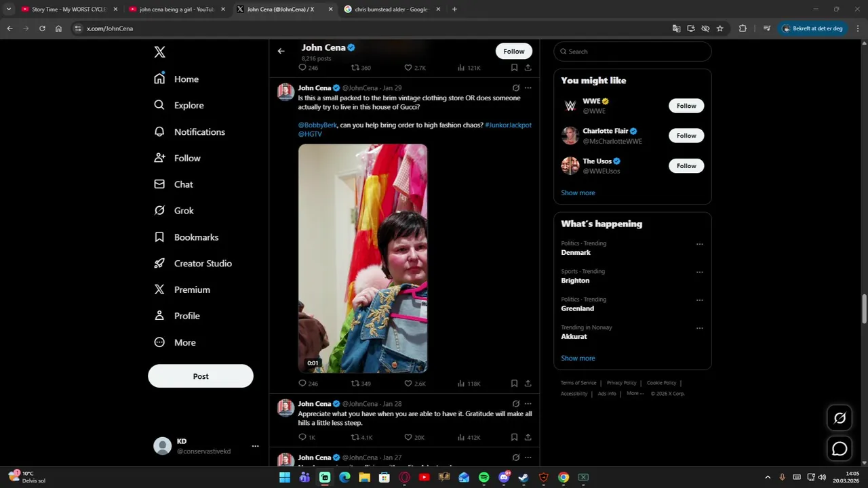Screen dimensions: 868x488
Task: Open the taskbar clock showing 14:05
Action: pos(846,477)
